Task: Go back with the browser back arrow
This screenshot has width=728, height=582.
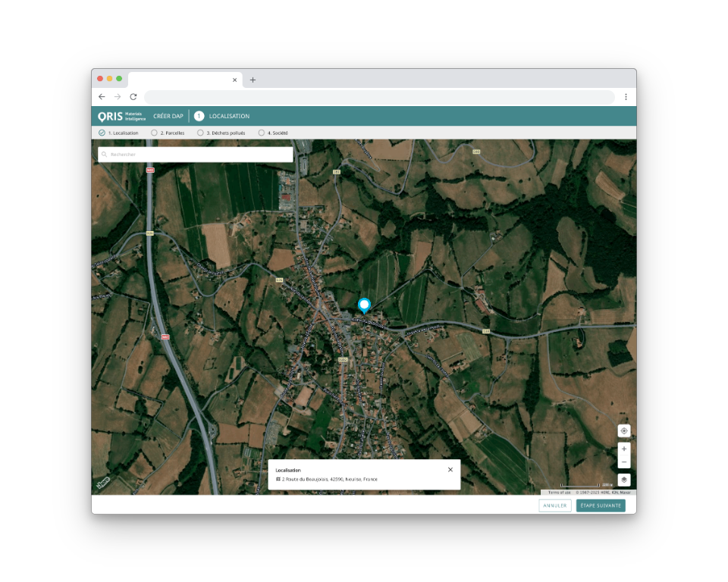Action: pyautogui.click(x=102, y=97)
